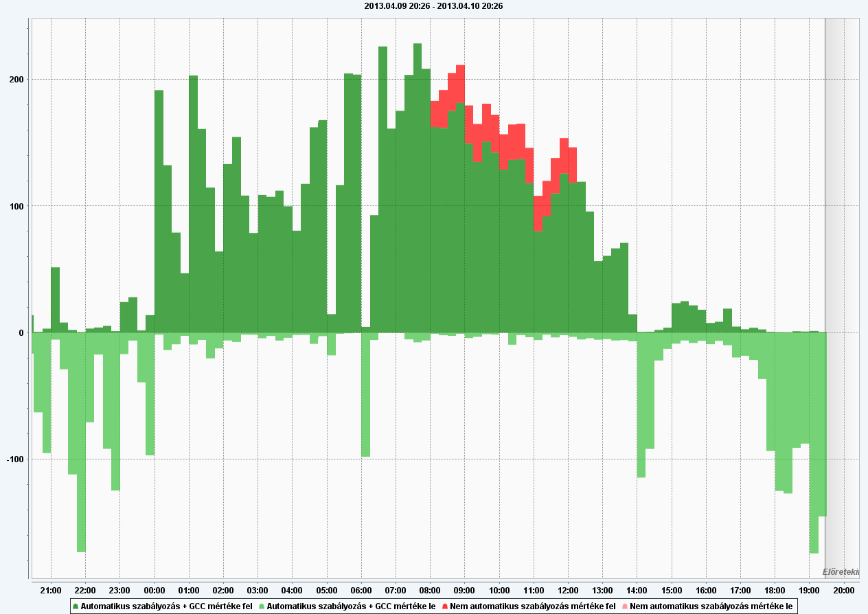Click the 23:00 time axis label
This screenshot has height=614, width=868.
click(x=119, y=590)
